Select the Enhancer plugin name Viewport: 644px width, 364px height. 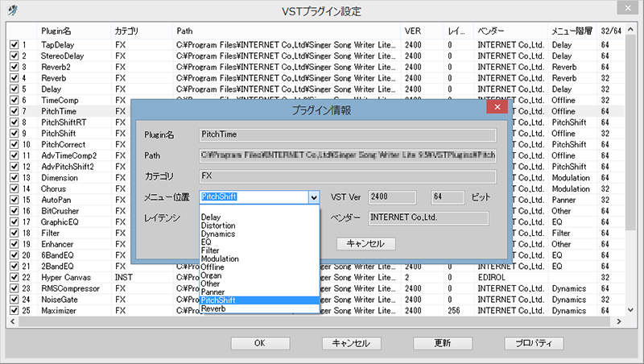click(57, 244)
